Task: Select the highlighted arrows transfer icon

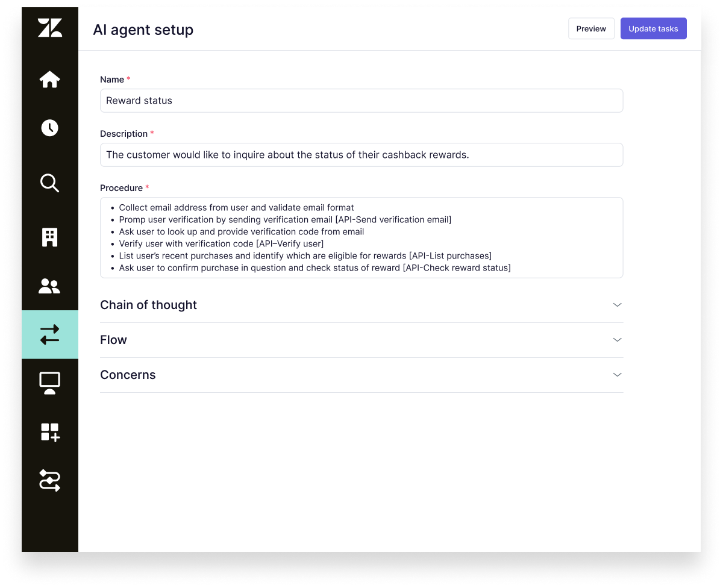Action: click(x=50, y=335)
